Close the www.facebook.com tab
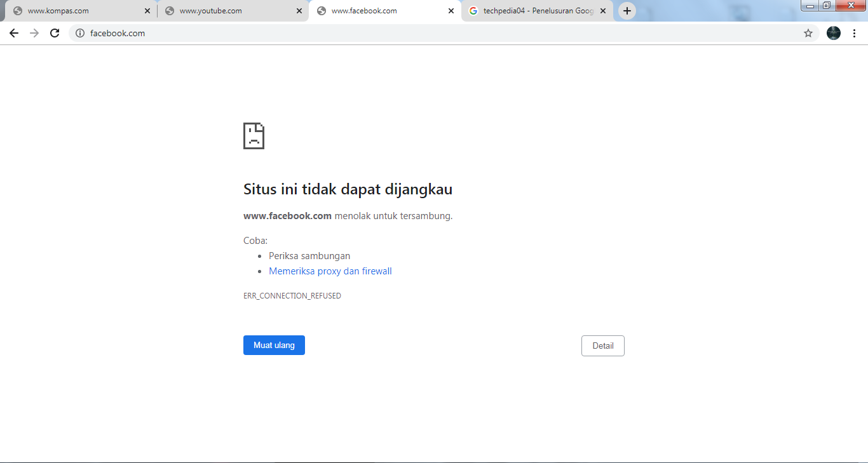 point(451,11)
